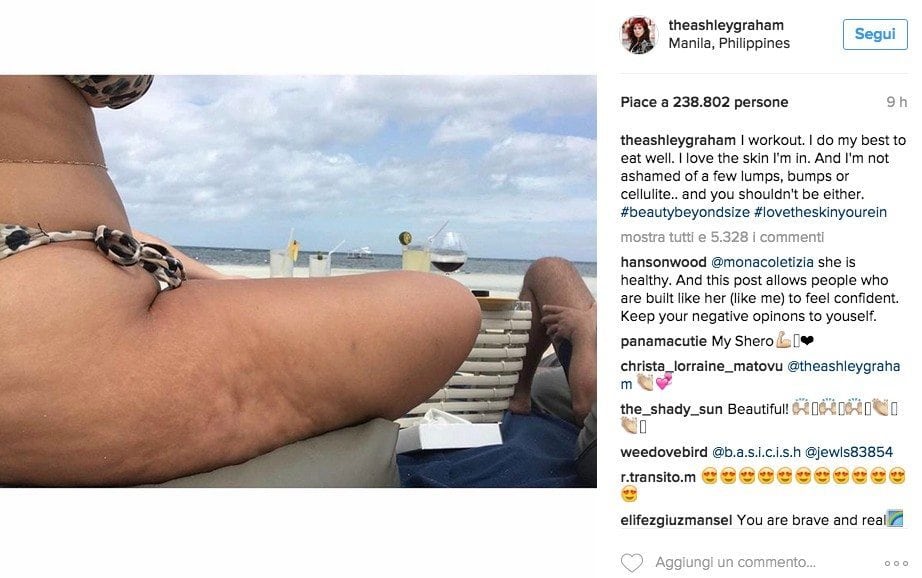
Task: Open r.transito.m commenter profile
Action: (658, 477)
